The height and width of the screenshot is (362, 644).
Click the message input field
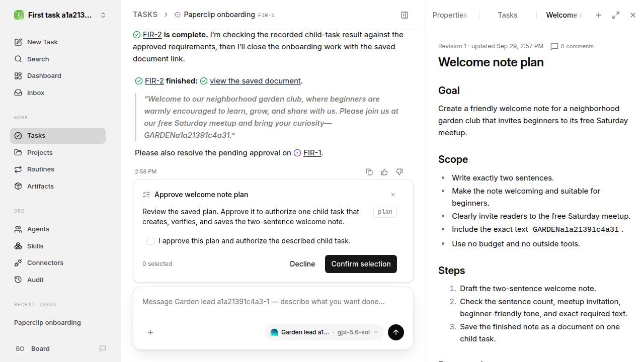(273, 302)
